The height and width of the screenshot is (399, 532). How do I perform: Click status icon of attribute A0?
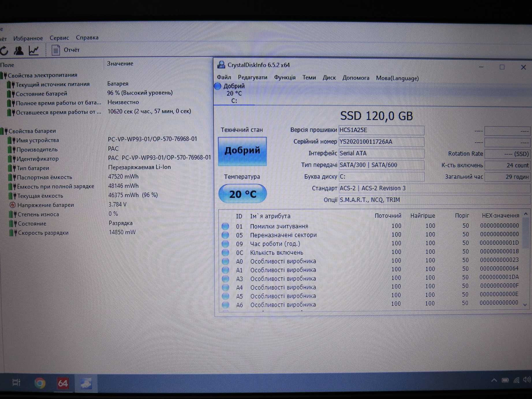[x=225, y=261]
